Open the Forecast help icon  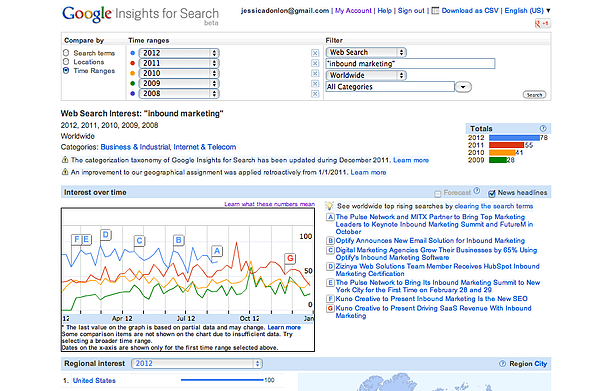point(476,191)
